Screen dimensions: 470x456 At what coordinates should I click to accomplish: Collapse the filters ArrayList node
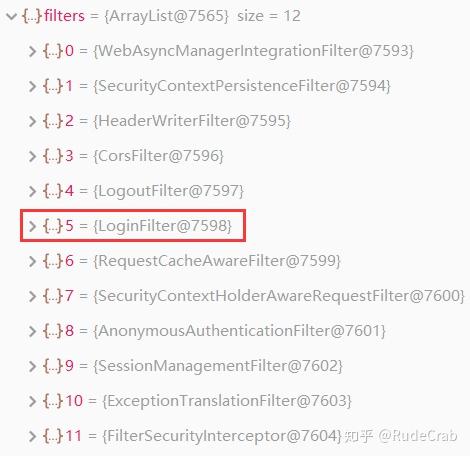pyautogui.click(x=12, y=16)
